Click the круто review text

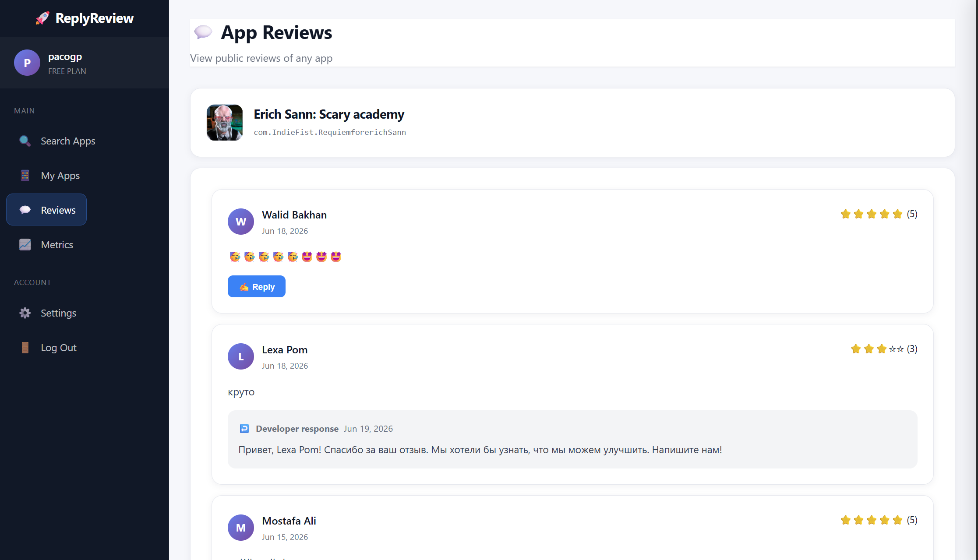pos(241,392)
